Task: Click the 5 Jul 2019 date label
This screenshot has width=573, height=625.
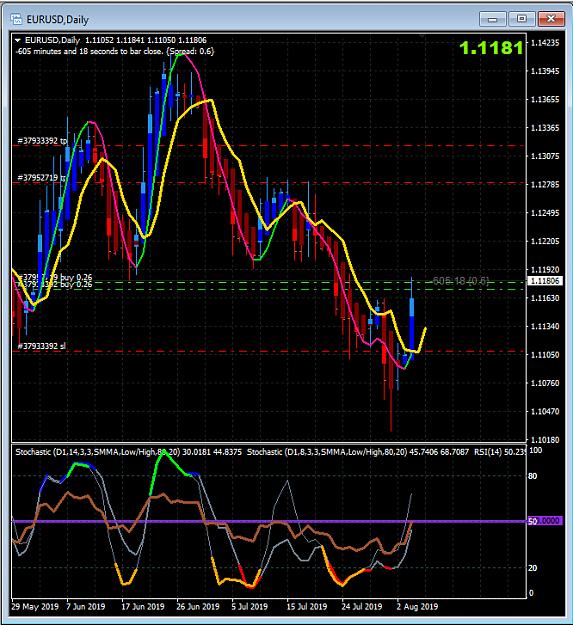Action: click(x=249, y=607)
